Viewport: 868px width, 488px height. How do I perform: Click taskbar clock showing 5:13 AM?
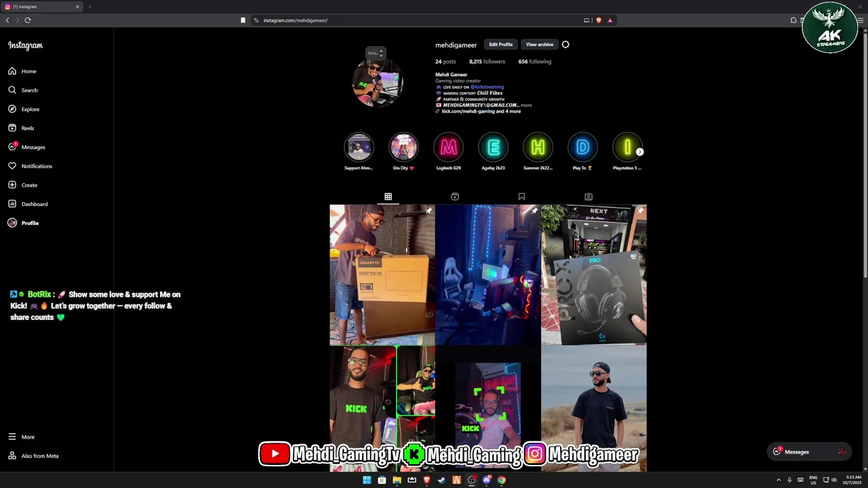851,480
